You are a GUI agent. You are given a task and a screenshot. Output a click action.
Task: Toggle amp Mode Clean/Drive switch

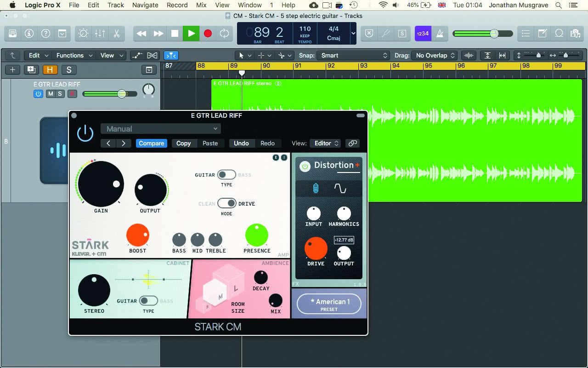(226, 203)
